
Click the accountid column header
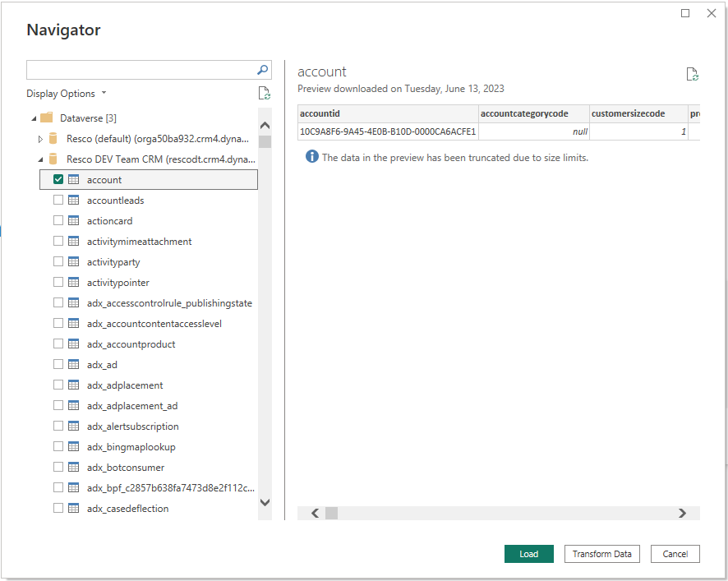(x=388, y=113)
